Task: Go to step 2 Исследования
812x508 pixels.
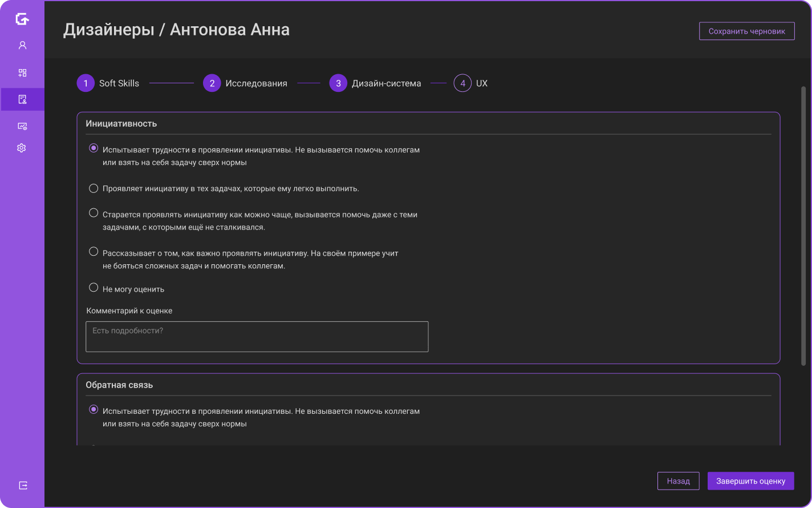Action: coord(245,83)
